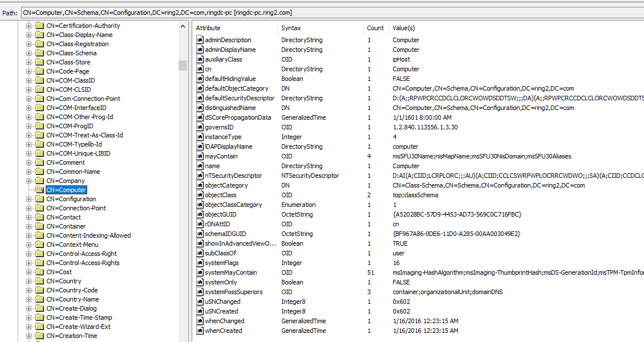
Task: Click the folder icon for CN=Country-Code
Action: click(x=39, y=290)
